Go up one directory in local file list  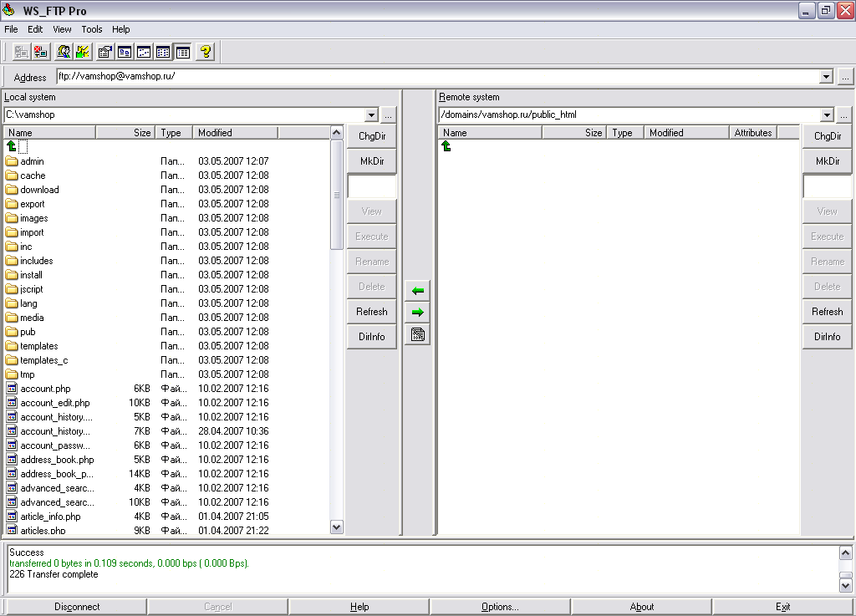(x=12, y=146)
